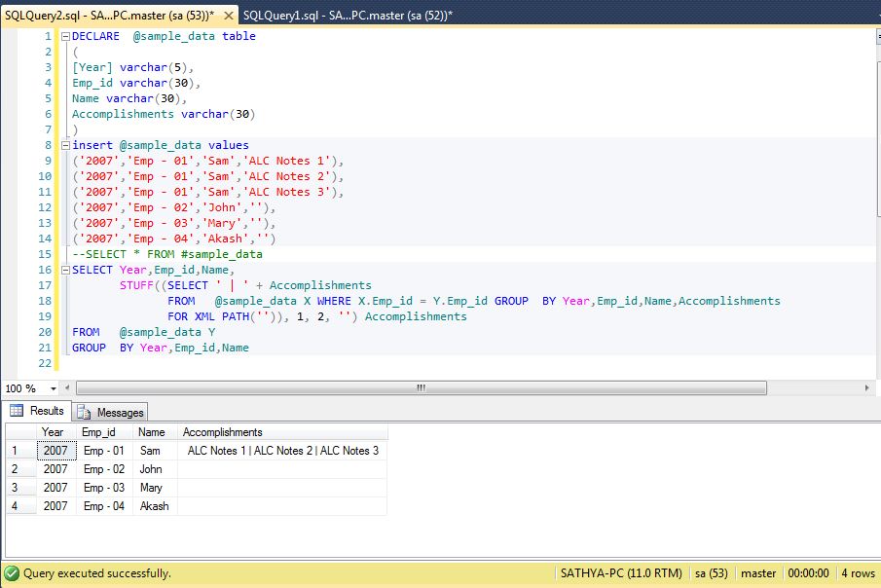The width and height of the screenshot is (881, 588).
Task: Select the Year column header
Action: (56, 431)
